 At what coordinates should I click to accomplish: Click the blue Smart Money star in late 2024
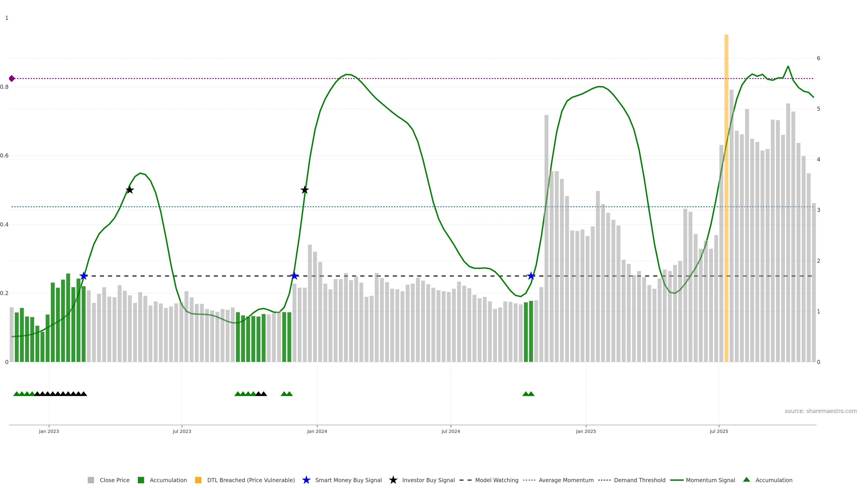531,276
